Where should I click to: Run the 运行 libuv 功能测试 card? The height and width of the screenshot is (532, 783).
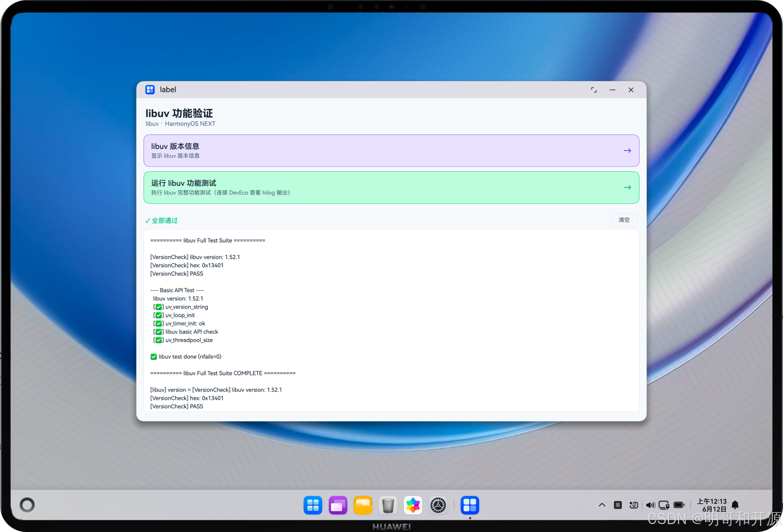[391, 187]
